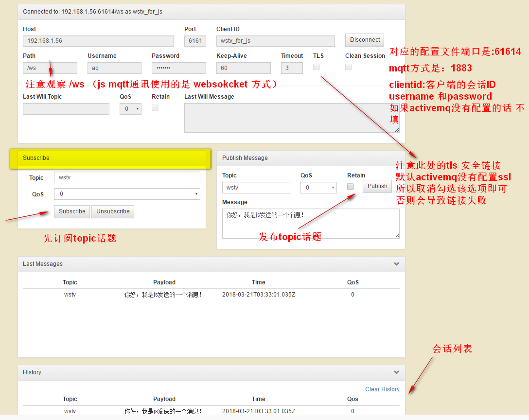Screen dimensions: 529x420
Task: Open the Last Will QoS dropdown
Action: pyautogui.click(x=130, y=109)
